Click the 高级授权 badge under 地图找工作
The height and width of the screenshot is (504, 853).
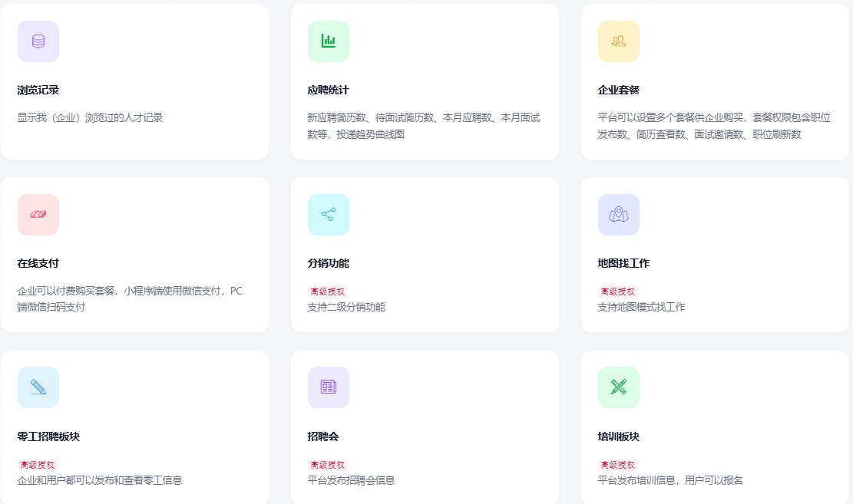[618, 292]
